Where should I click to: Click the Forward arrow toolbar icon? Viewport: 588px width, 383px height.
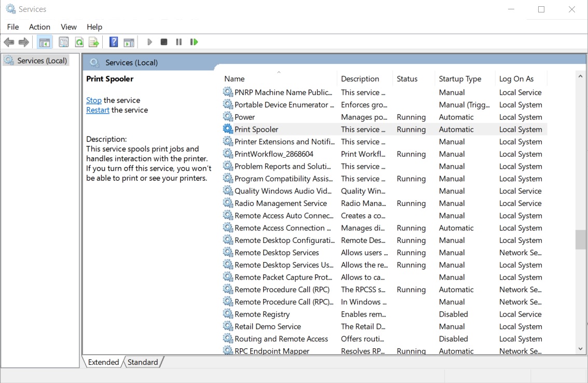(24, 42)
